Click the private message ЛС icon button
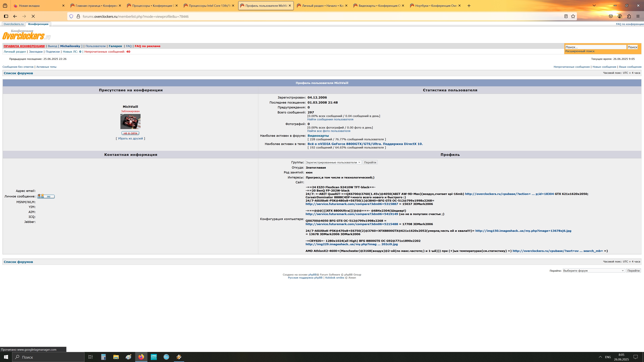This screenshot has width=644, height=362. [46, 196]
